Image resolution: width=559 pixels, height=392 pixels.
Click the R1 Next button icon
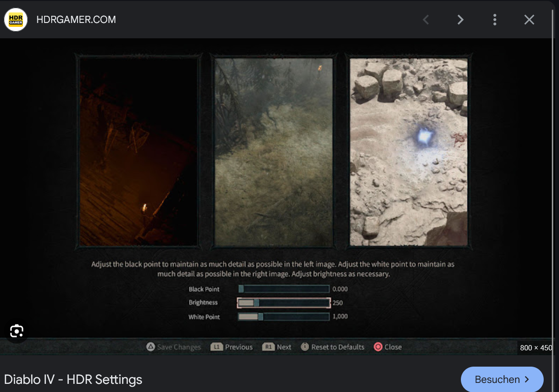pyautogui.click(x=268, y=347)
